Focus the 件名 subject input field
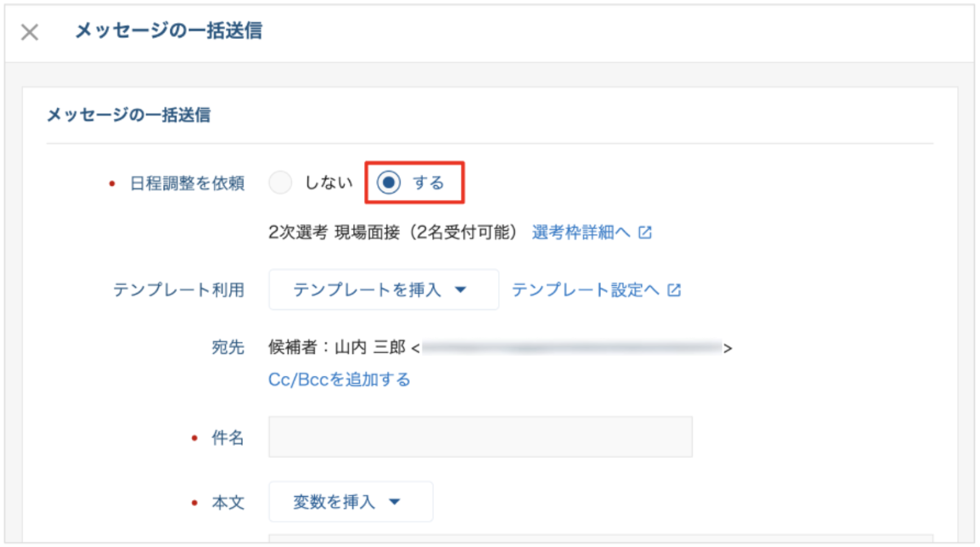 point(480,437)
